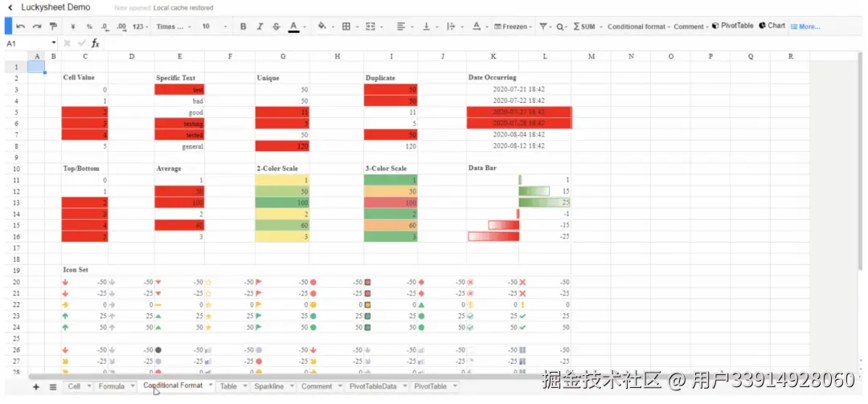Screen dimensions: 868x404
Task: Click the More... toolbar link
Action: (805, 27)
